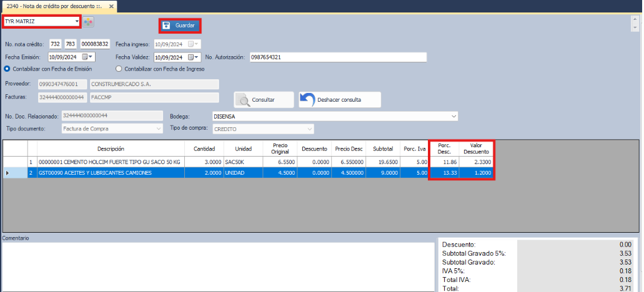The width and height of the screenshot is (644, 292).
Task: Select the CEMENTO HOLCIM FUERTE row
Action: pos(109,162)
